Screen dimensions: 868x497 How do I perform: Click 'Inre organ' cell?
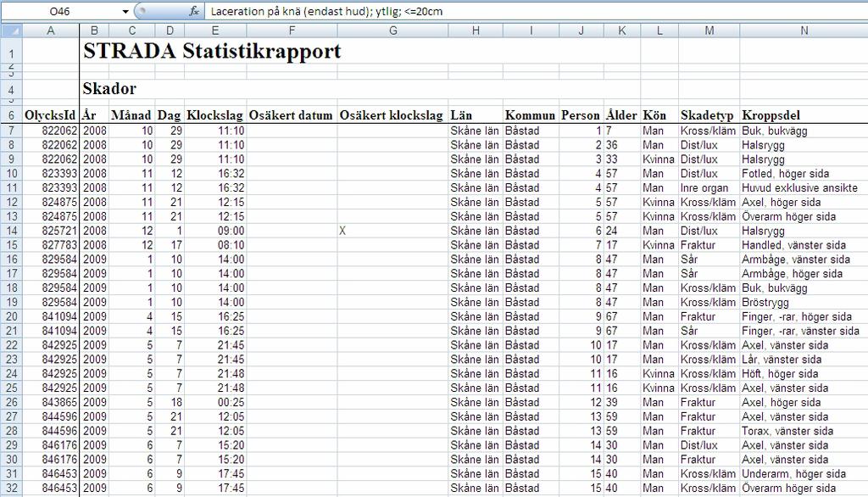coord(709,187)
